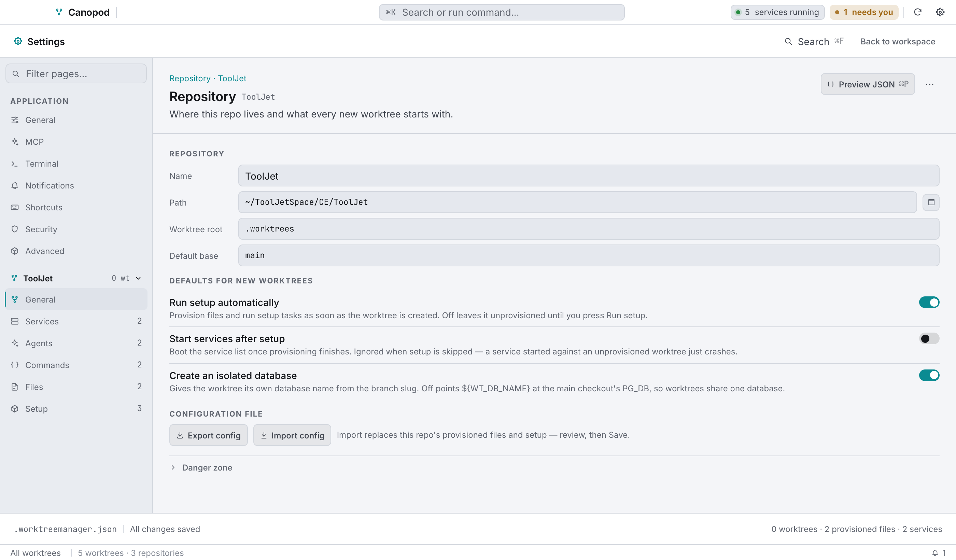Click the Canopod branch logo icon
956x560 pixels.
pos(59,12)
